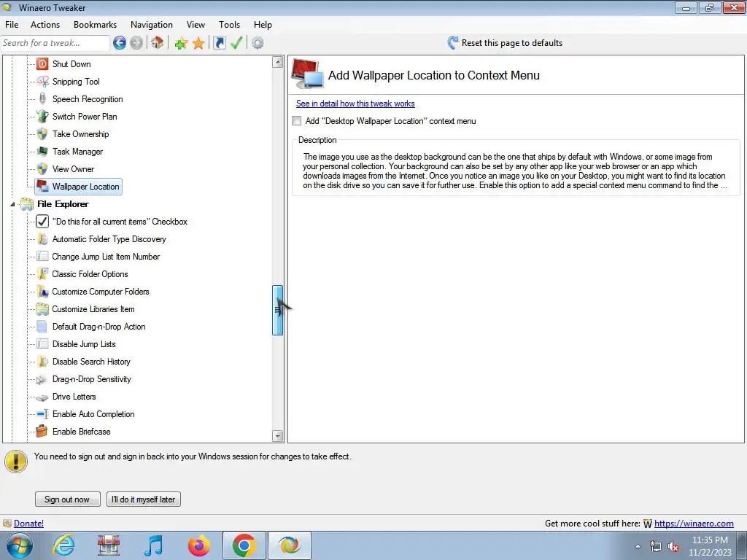
Task: Select Disable Search History
Action: (x=91, y=362)
